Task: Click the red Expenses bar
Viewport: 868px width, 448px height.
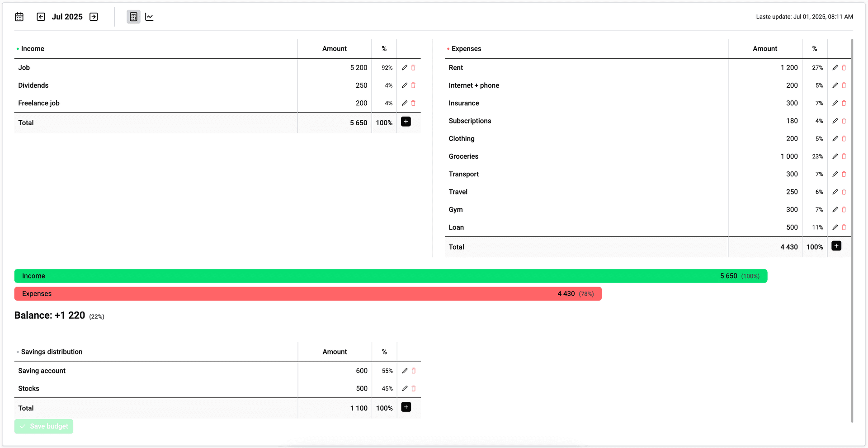Action: click(307, 293)
